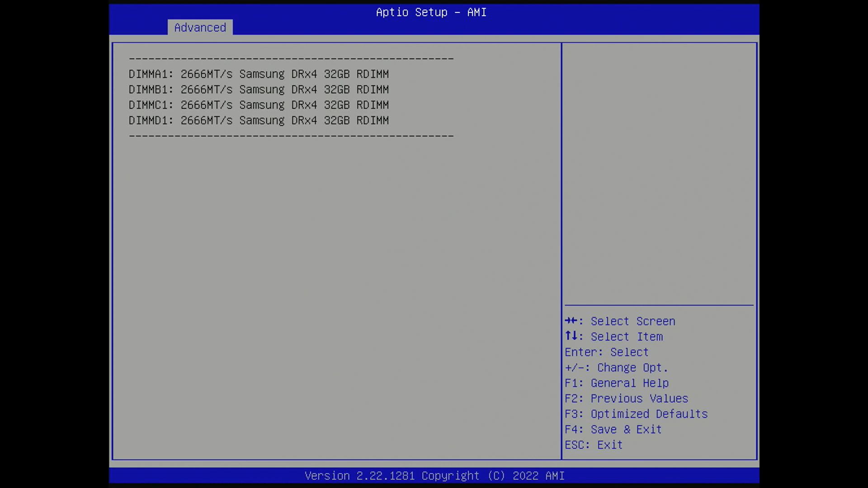This screenshot has width=868, height=488.
Task: Click the Select Screen help line
Action: click(x=620, y=321)
